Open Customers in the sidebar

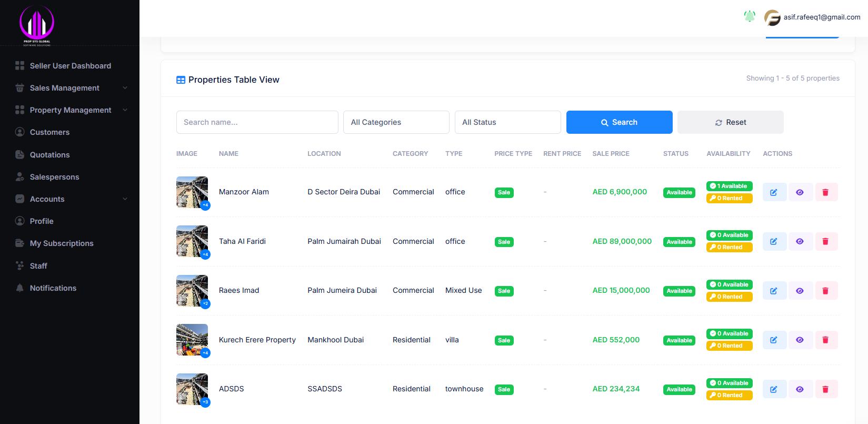click(49, 132)
